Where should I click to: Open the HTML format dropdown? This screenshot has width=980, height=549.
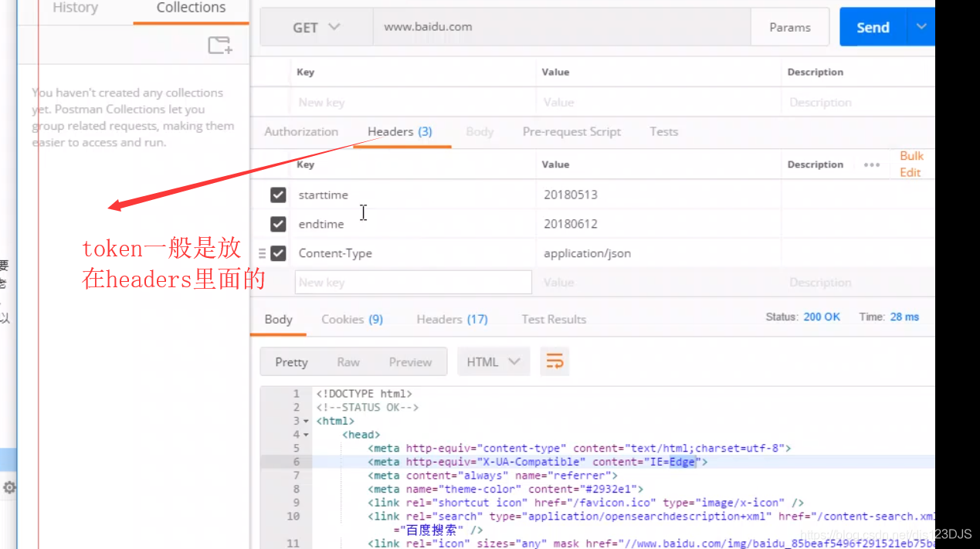493,361
